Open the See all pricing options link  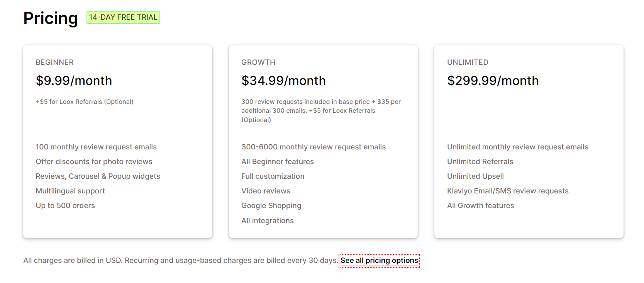379,261
